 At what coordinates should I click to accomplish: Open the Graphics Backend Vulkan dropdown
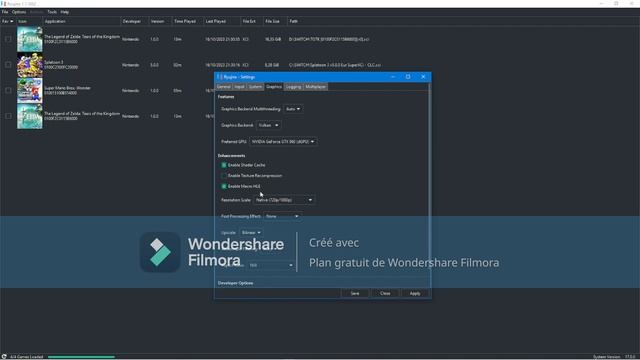269,125
